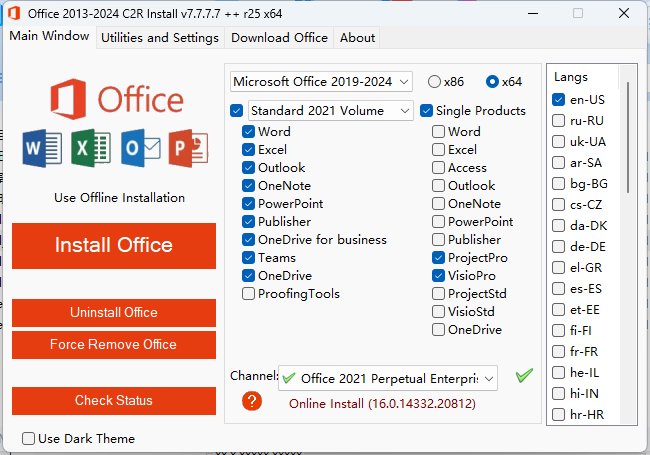Click the red question mark help icon
The width and height of the screenshot is (650, 455).
pyautogui.click(x=252, y=401)
